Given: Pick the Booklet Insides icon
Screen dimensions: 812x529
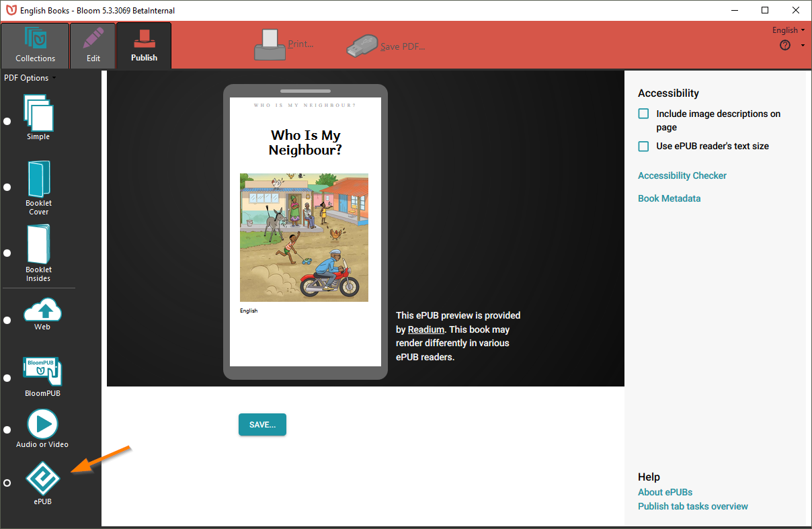Looking at the screenshot, I should tap(38, 245).
